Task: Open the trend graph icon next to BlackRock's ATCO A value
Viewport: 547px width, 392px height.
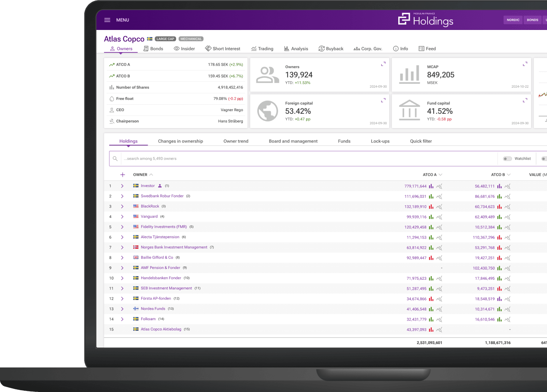Action: 438,206
